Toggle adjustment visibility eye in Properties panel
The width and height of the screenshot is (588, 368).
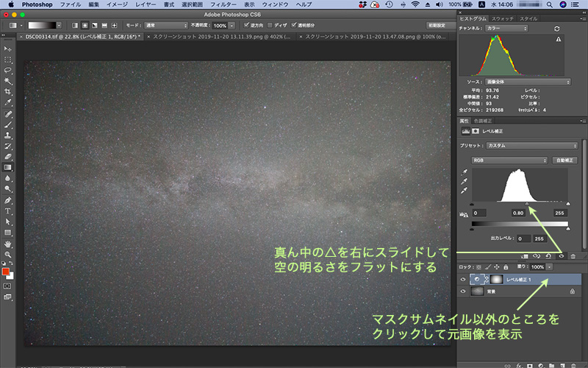point(562,256)
